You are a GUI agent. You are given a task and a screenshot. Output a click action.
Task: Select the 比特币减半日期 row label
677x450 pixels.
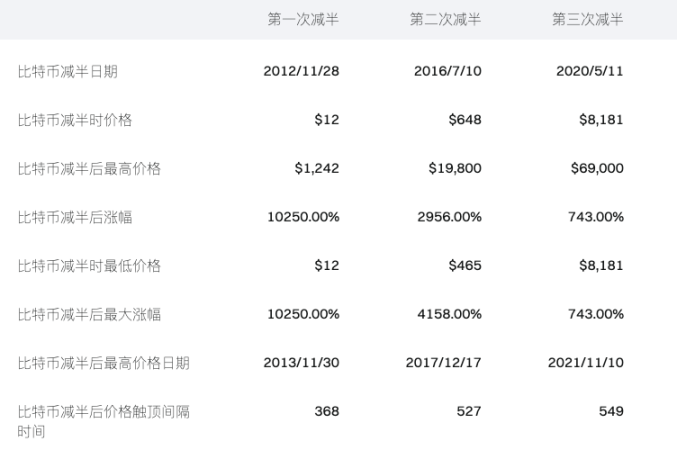(75, 72)
